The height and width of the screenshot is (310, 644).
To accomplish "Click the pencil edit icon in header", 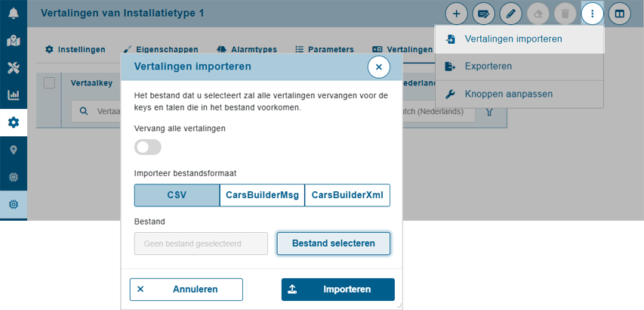I will pyautogui.click(x=510, y=14).
